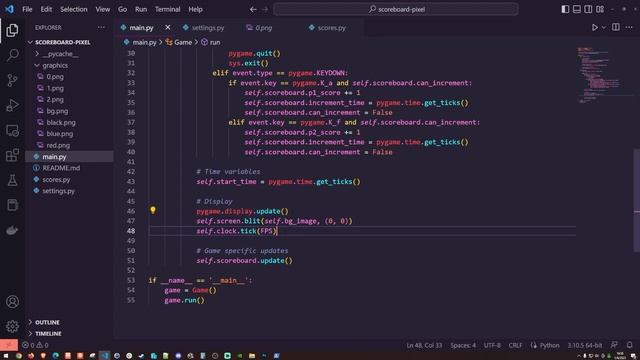Open the Terminal menu
Image resolution: width=640 pixels, height=360 pixels.
tap(167, 9)
